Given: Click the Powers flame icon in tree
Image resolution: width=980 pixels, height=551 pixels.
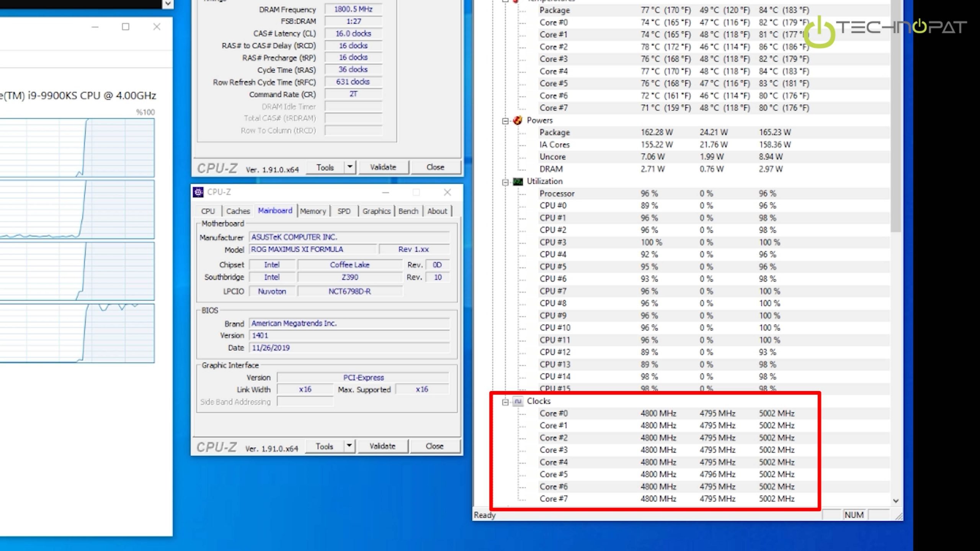Looking at the screenshot, I should coord(518,121).
